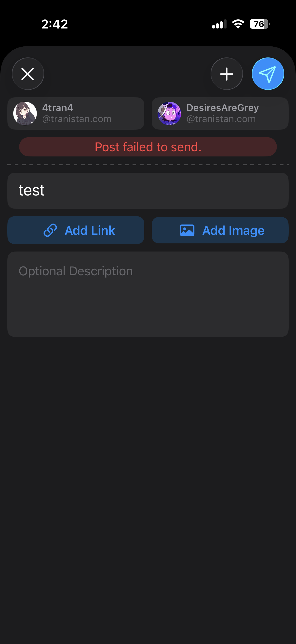This screenshot has width=296, height=644.
Task: Tap the picture icon beside Add Image
Action: click(187, 230)
